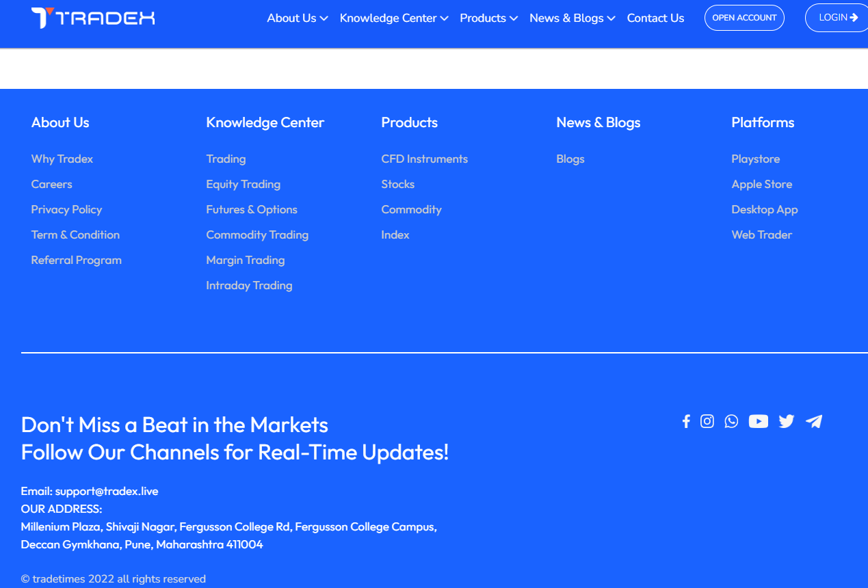This screenshot has height=588, width=868.
Task: Open the Facebook social icon
Action: [x=686, y=421]
